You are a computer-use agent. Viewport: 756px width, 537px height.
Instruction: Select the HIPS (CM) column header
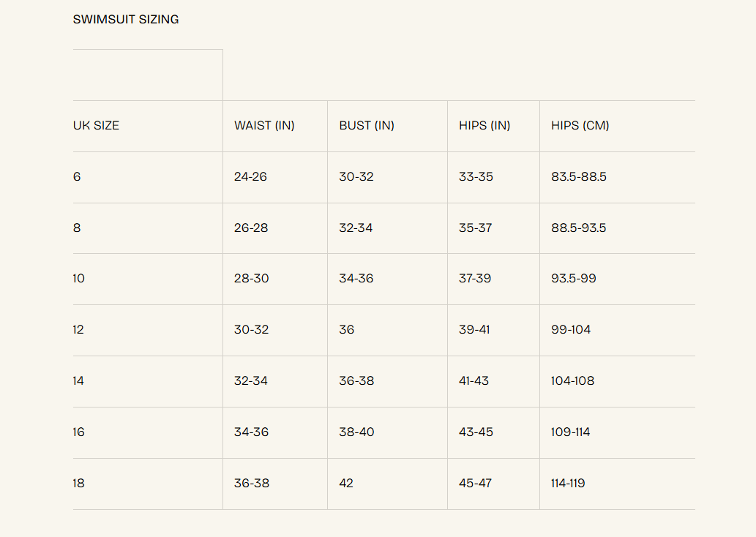[x=580, y=125]
